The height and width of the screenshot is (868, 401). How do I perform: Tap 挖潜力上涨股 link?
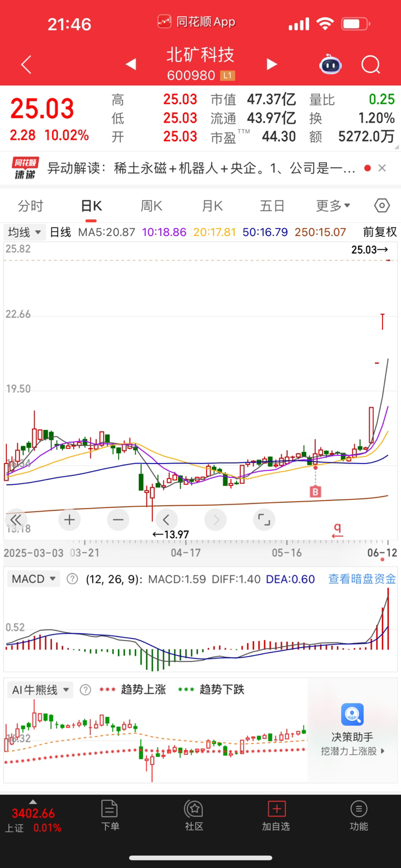[x=353, y=751]
